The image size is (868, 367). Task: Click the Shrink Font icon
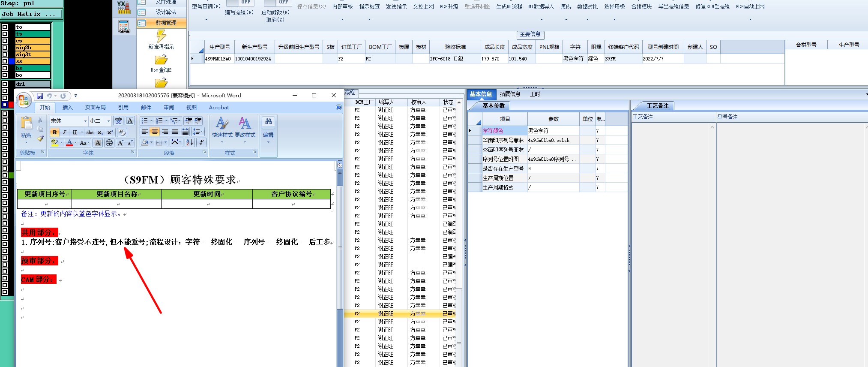click(129, 143)
